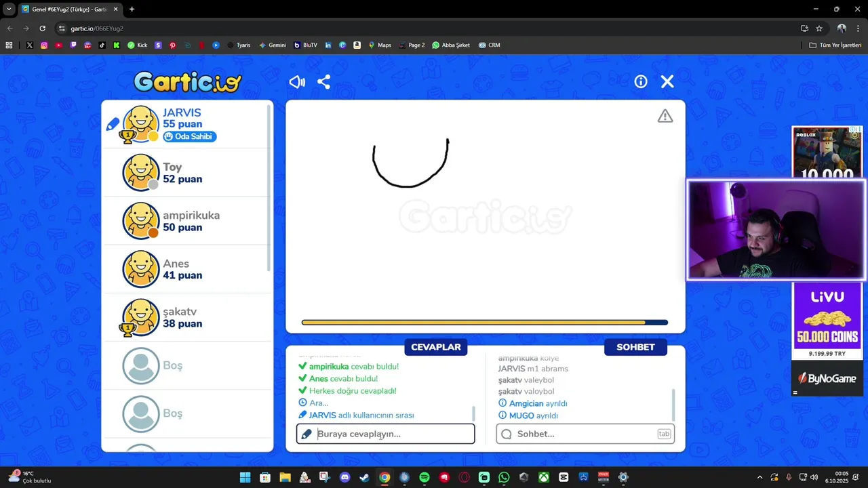Select the CEVAPLAR tab label

(436, 347)
